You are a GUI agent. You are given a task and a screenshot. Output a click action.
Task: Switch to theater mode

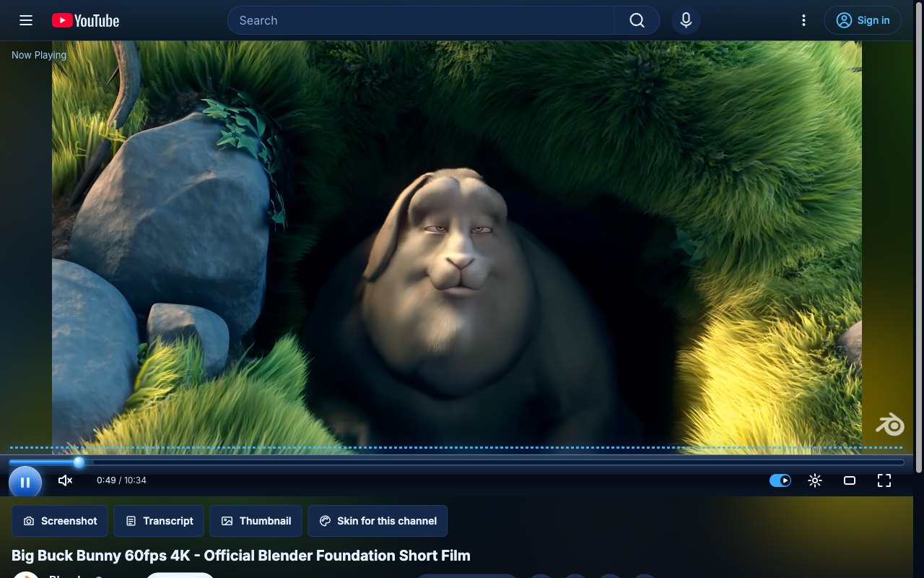850,480
